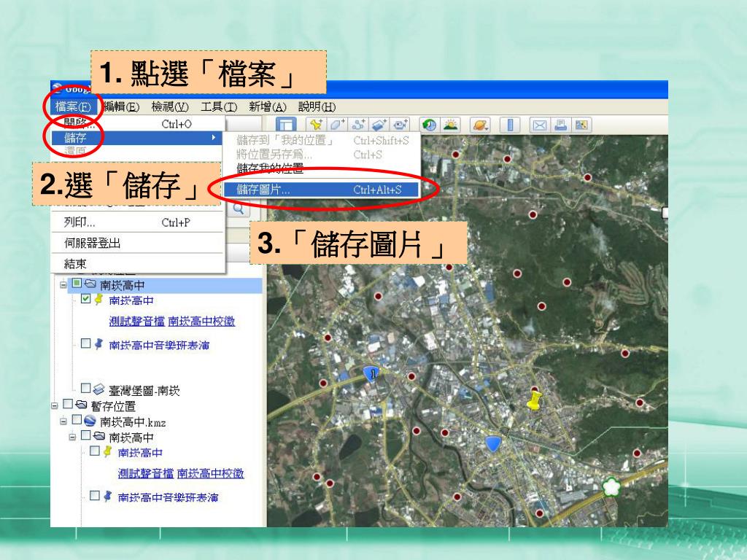Collapse the highlighted 南崁高中 folder
The image size is (747, 560).
63,285
